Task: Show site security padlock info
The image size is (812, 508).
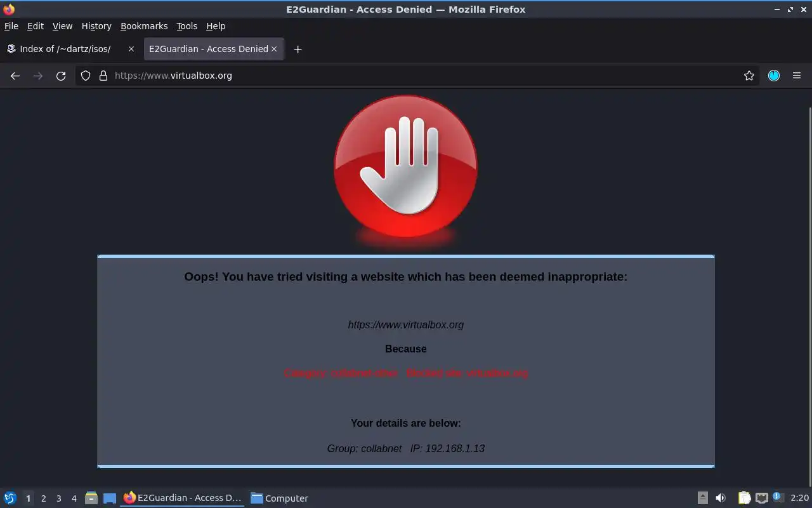Action: coord(103,76)
